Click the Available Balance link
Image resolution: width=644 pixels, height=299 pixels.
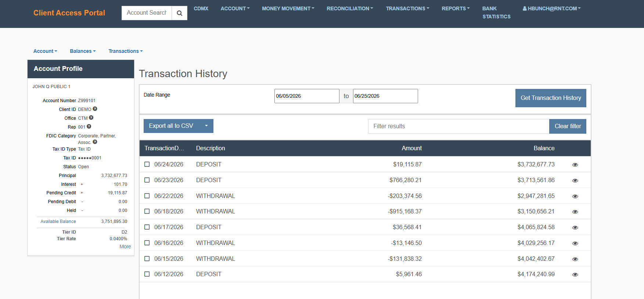coord(58,221)
